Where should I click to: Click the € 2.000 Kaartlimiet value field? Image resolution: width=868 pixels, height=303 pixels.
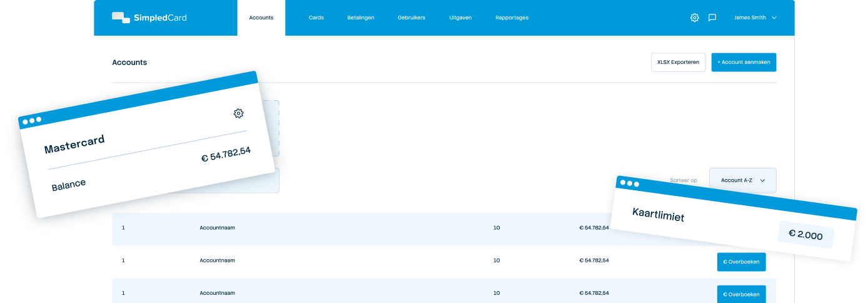tap(805, 235)
